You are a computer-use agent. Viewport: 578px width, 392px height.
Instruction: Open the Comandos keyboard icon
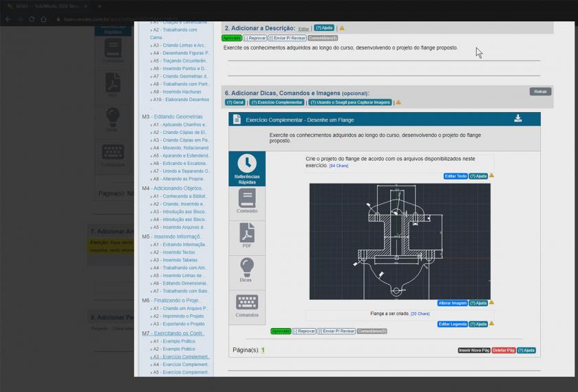tap(247, 305)
